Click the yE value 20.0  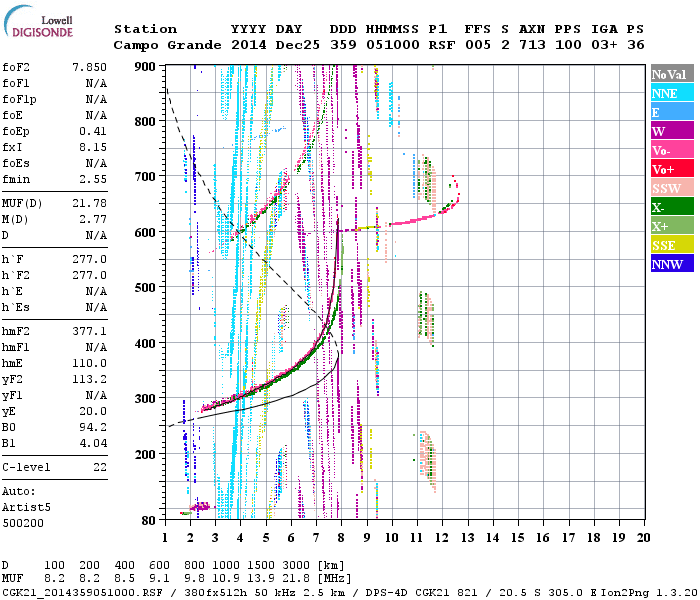click(93, 412)
